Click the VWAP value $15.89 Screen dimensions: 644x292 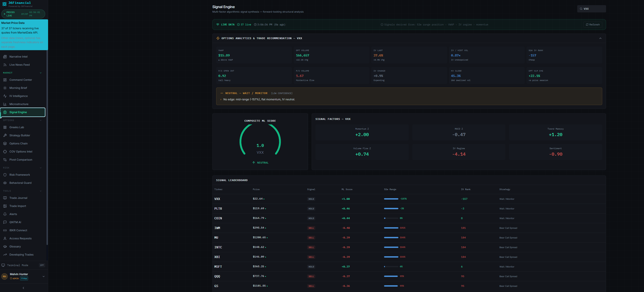click(x=224, y=56)
